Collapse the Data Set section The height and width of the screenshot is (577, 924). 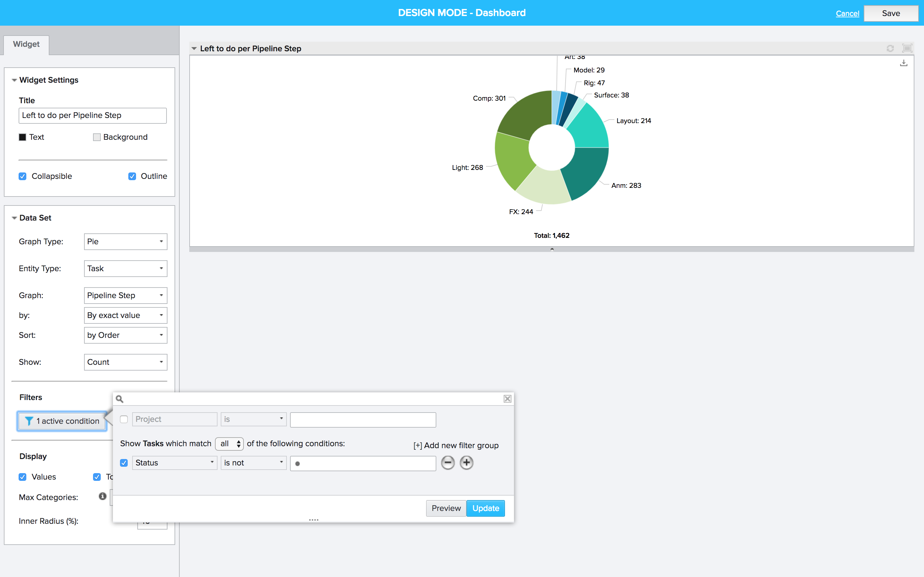(14, 218)
